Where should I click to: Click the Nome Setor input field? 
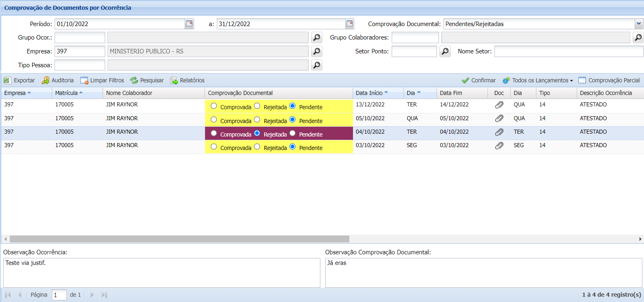point(569,51)
